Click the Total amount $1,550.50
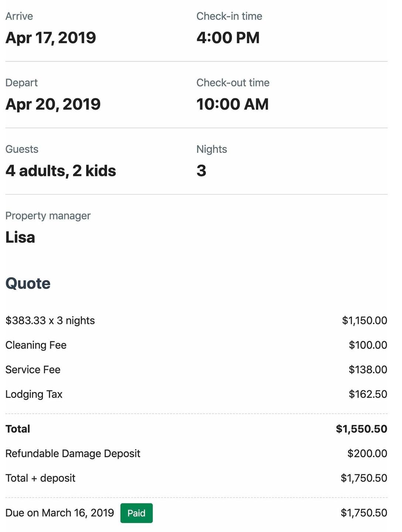The height and width of the screenshot is (532, 402). [x=361, y=429]
